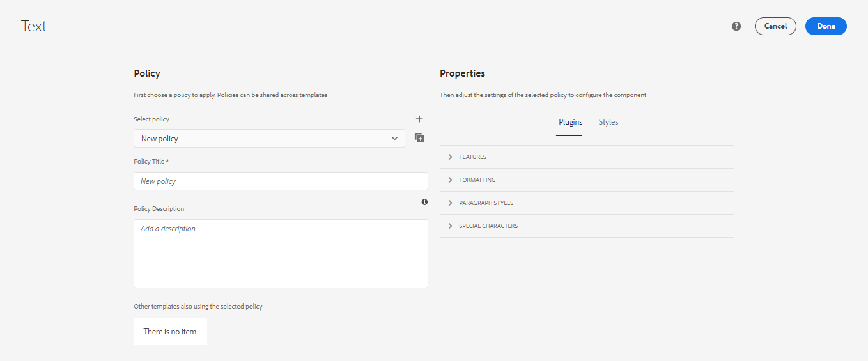Expand the Paragraph Styles section chevron
The image size is (868, 361).
[450, 203]
